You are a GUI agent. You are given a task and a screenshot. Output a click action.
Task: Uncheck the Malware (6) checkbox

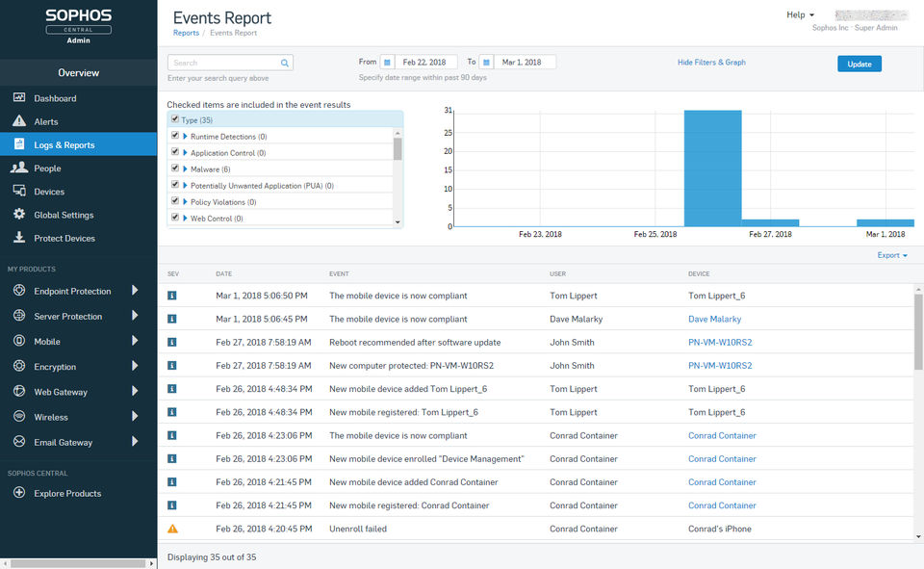pyautogui.click(x=175, y=168)
